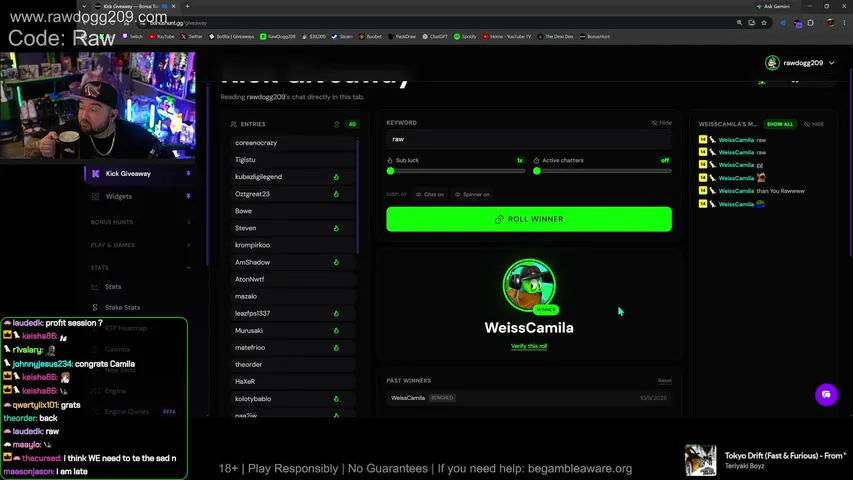The height and width of the screenshot is (480, 853).
Task: Select the Tigistu entry
Action: [x=293, y=160]
